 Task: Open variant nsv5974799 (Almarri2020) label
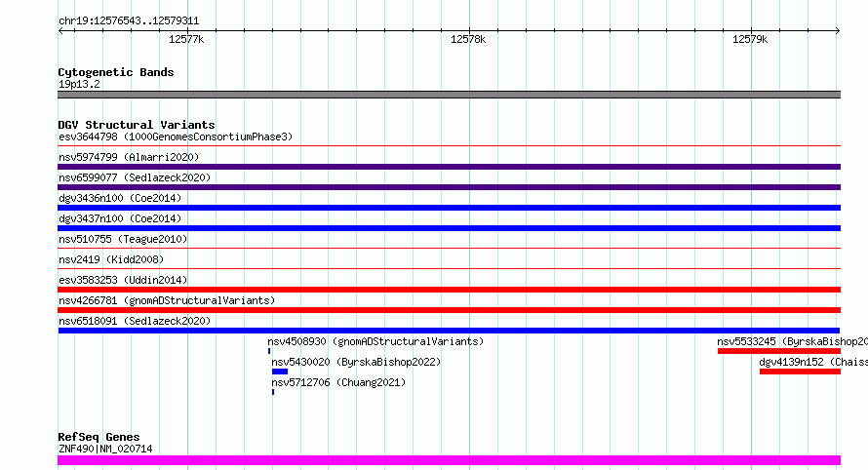pyautogui.click(x=129, y=157)
